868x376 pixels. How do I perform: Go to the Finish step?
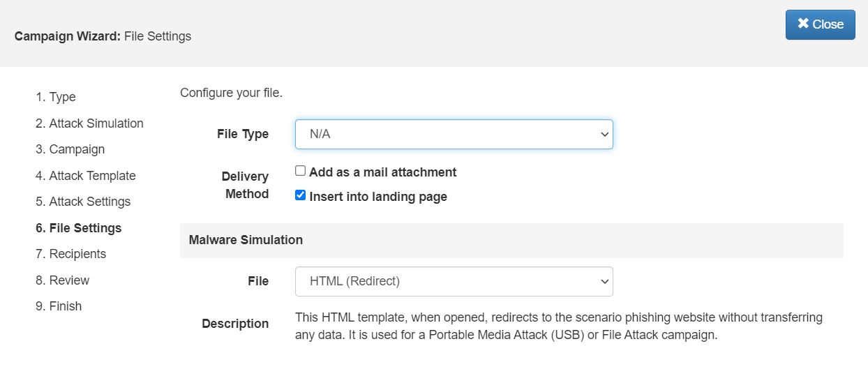(x=59, y=306)
